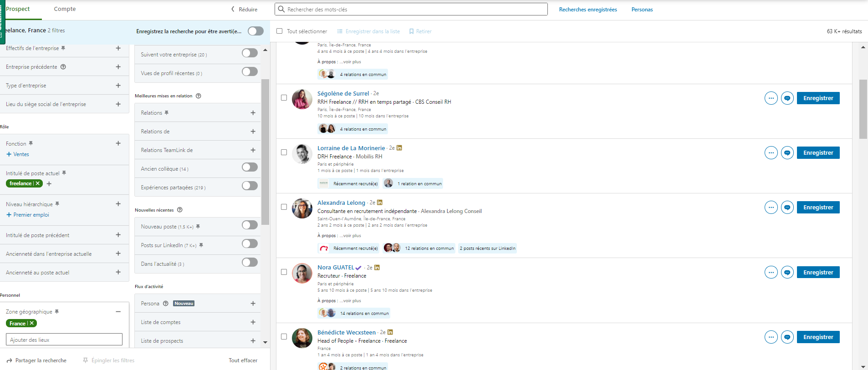Toggle Posts sur LinkedIn filter
This screenshot has height=370, width=868.
tap(250, 243)
